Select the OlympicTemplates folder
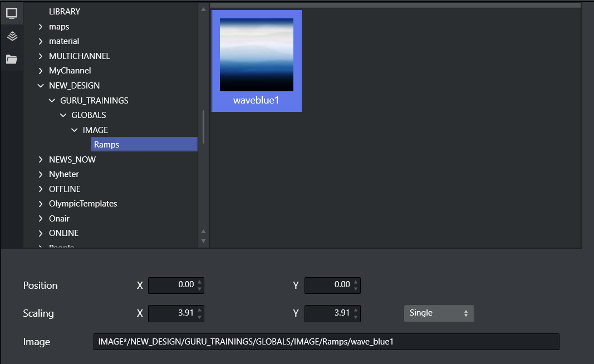This screenshot has width=594, height=364. click(83, 204)
